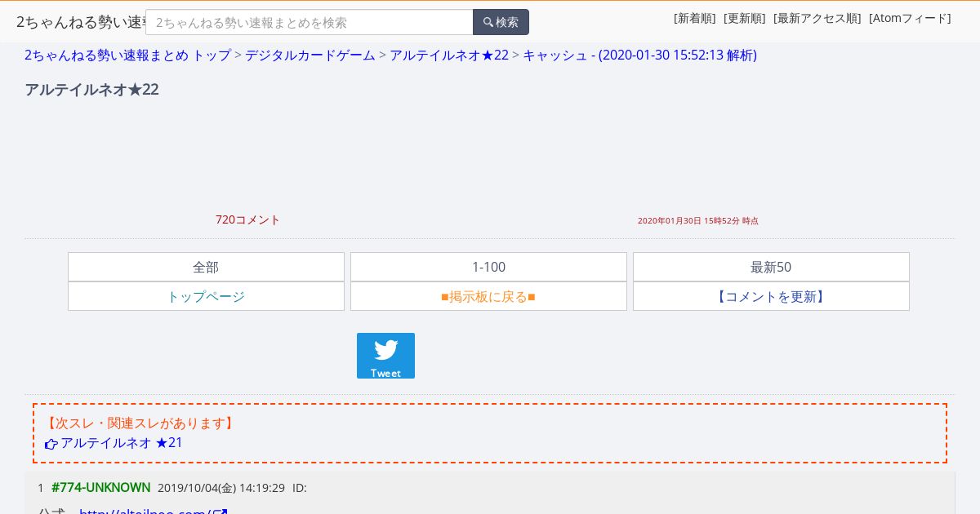Click the Twitter Tweet share button
This screenshot has width=980, height=514.
tap(385, 356)
